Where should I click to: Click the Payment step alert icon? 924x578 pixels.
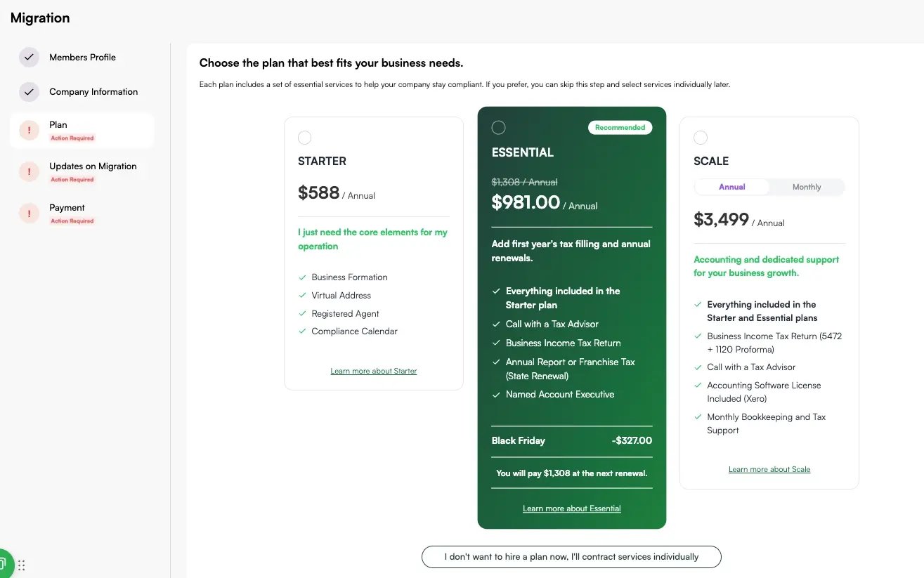(x=29, y=213)
